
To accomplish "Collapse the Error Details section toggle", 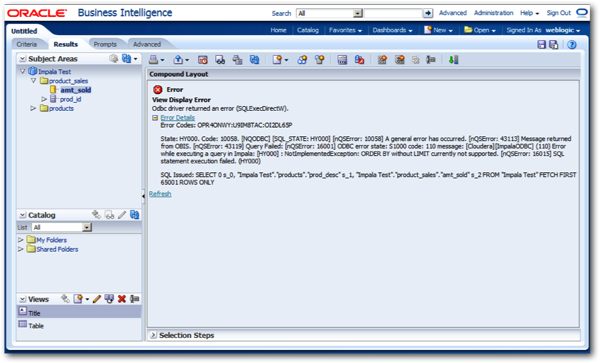I will click(155, 118).
